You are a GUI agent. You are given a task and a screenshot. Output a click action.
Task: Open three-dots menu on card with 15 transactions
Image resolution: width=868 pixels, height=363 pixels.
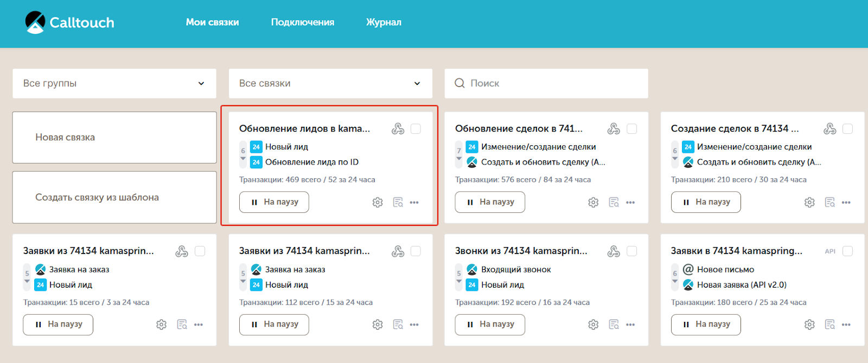click(199, 325)
